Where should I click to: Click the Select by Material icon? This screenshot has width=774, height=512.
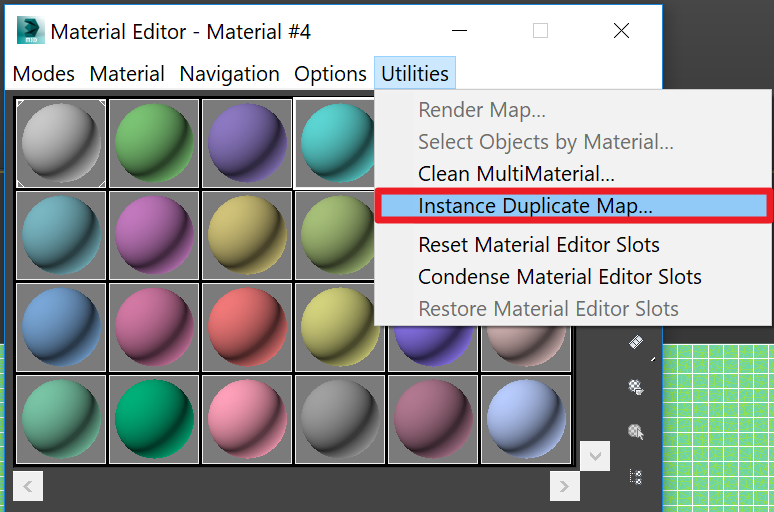pos(636,432)
